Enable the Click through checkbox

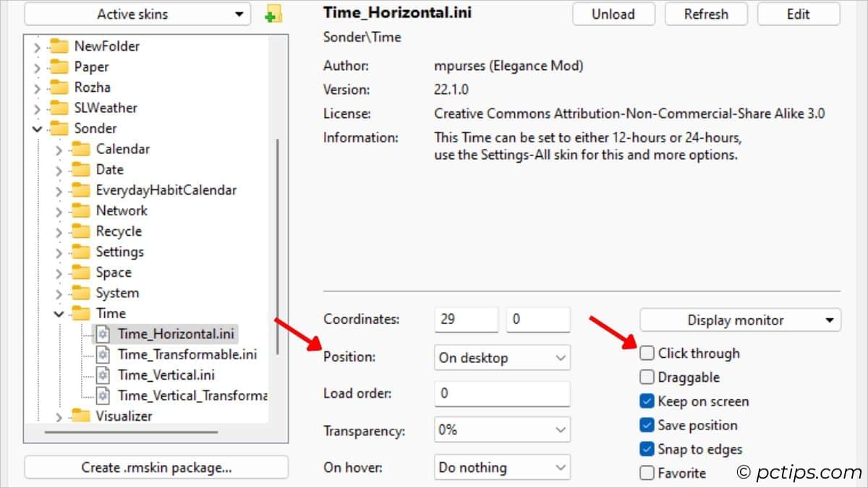coord(646,353)
